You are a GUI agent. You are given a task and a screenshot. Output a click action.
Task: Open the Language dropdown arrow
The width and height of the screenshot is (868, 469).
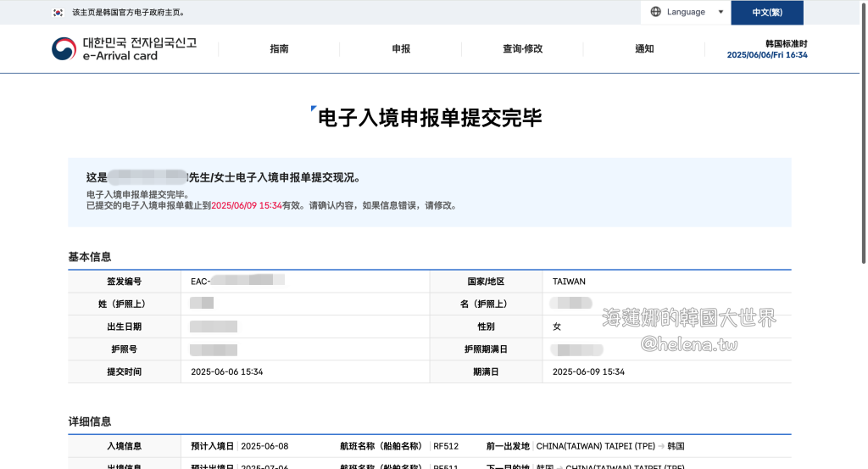721,12
